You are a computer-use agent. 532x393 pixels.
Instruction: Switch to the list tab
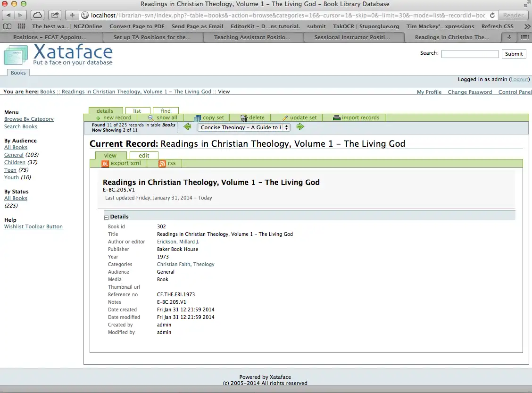coord(137,111)
